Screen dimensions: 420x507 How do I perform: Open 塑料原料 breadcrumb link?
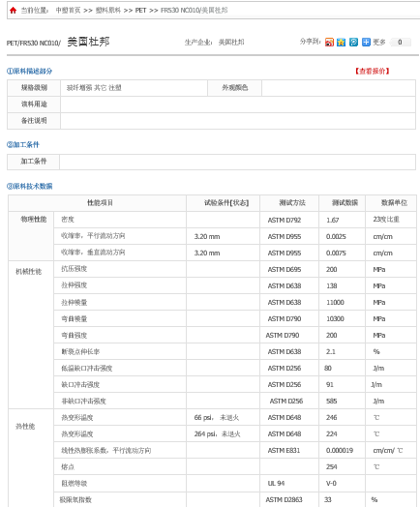tap(108, 11)
